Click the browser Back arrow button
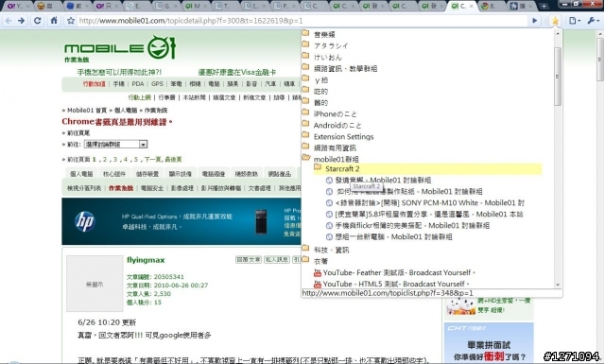 pos(9,21)
